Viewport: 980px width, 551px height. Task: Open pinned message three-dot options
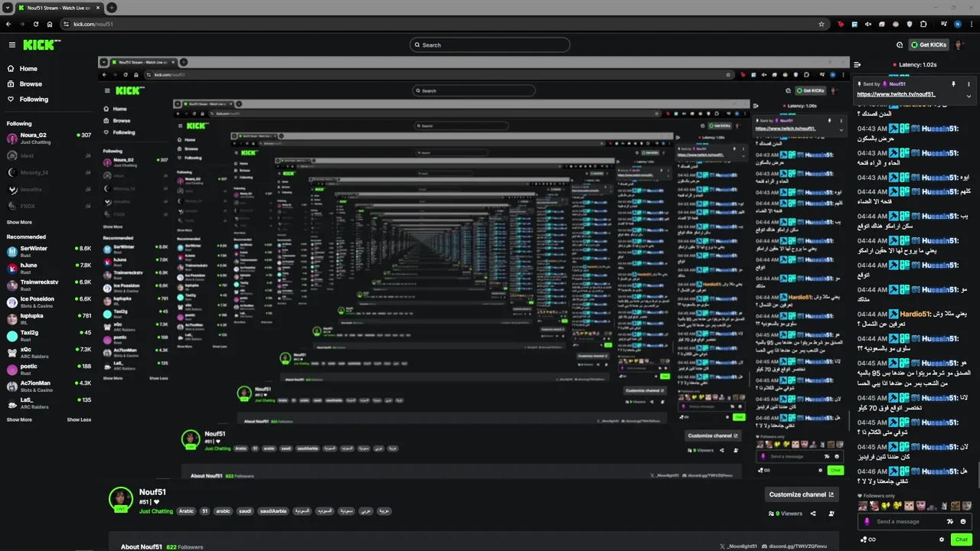[969, 84]
